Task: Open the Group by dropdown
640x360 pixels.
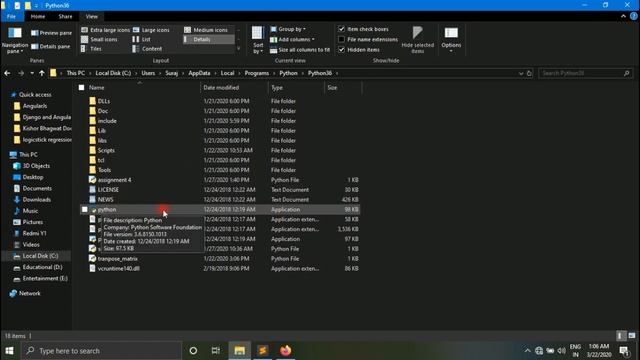Action: click(288, 29)
